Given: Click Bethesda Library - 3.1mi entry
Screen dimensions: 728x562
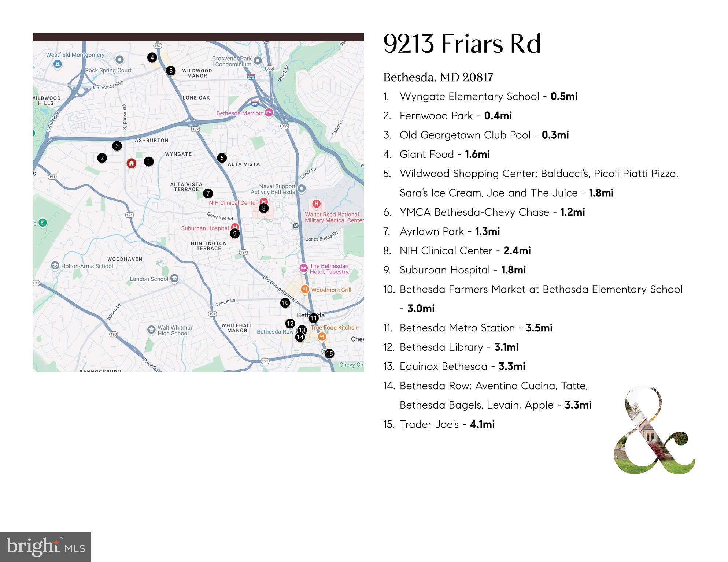Looking at the screenshot, I should click(x=451, y=347).
